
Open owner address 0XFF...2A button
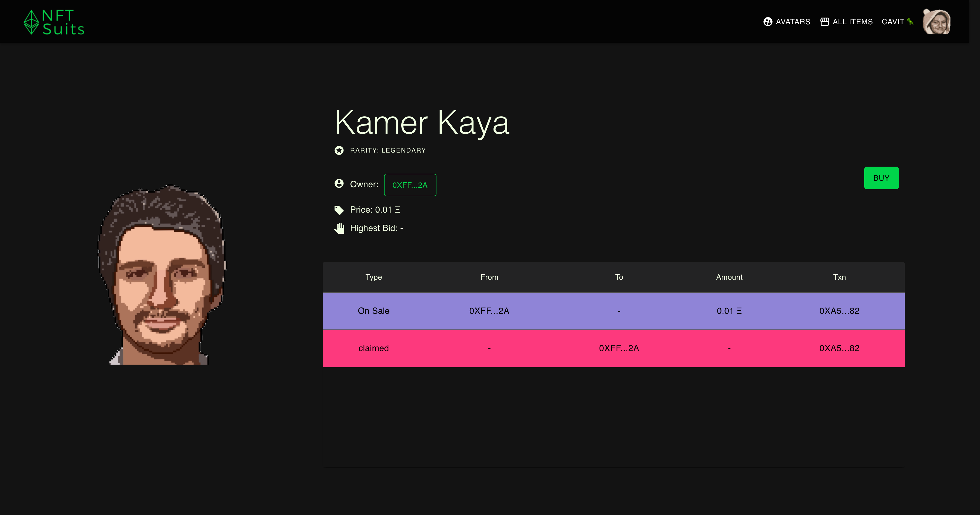click(x=410, y=185)
